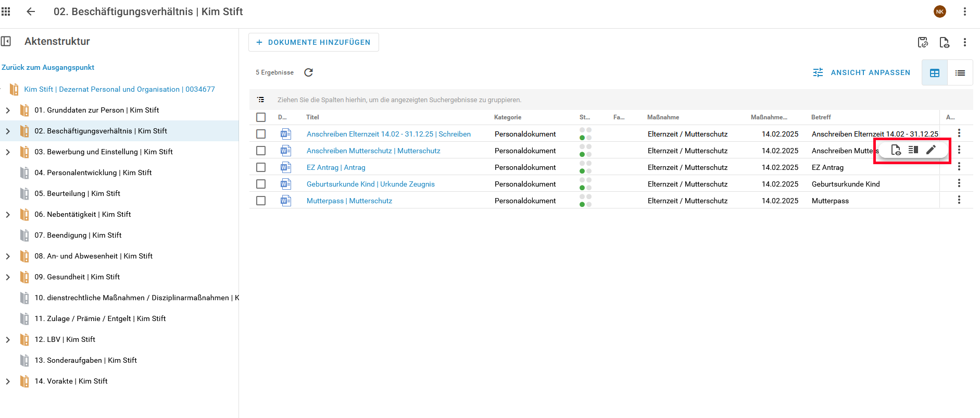Expand 01. Grunddaten zur Person folder
This screenshot has height=418, width=980.
coord(8,110)
